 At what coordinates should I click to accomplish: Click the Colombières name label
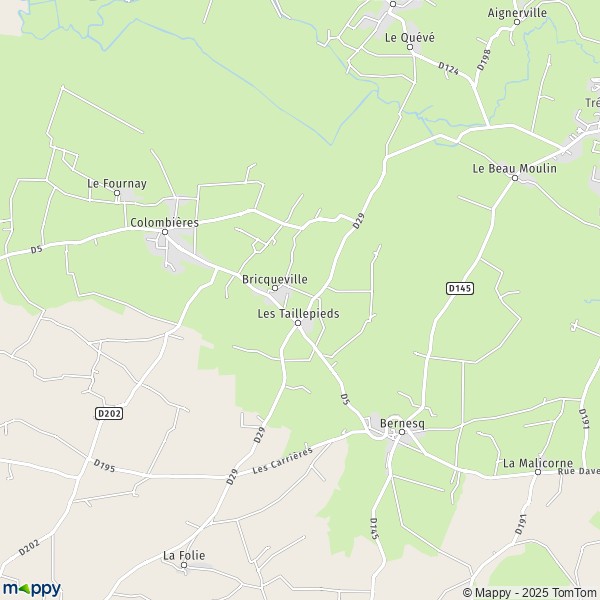point(165,222)
